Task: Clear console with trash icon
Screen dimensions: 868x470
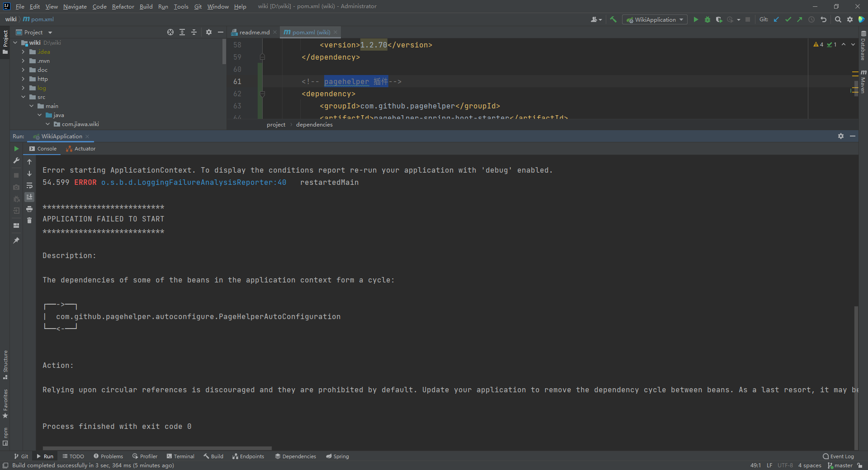Action: tap(29, 221)
